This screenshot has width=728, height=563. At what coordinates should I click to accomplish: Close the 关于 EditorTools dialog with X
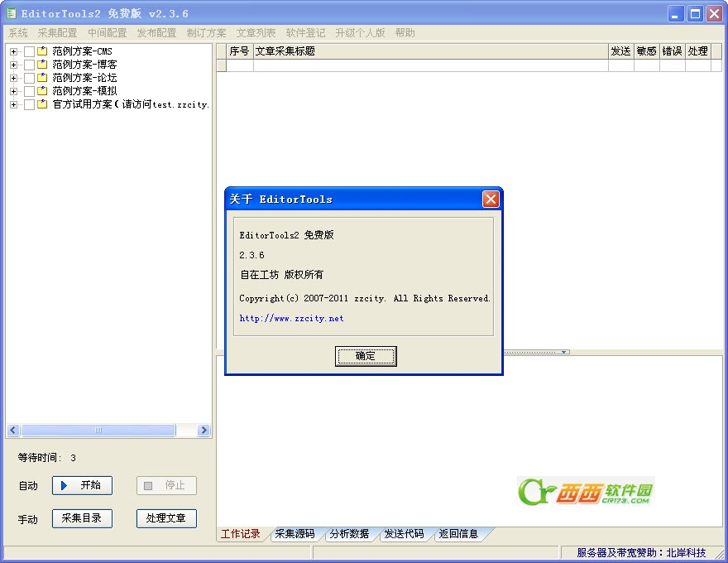pos(491,200)
